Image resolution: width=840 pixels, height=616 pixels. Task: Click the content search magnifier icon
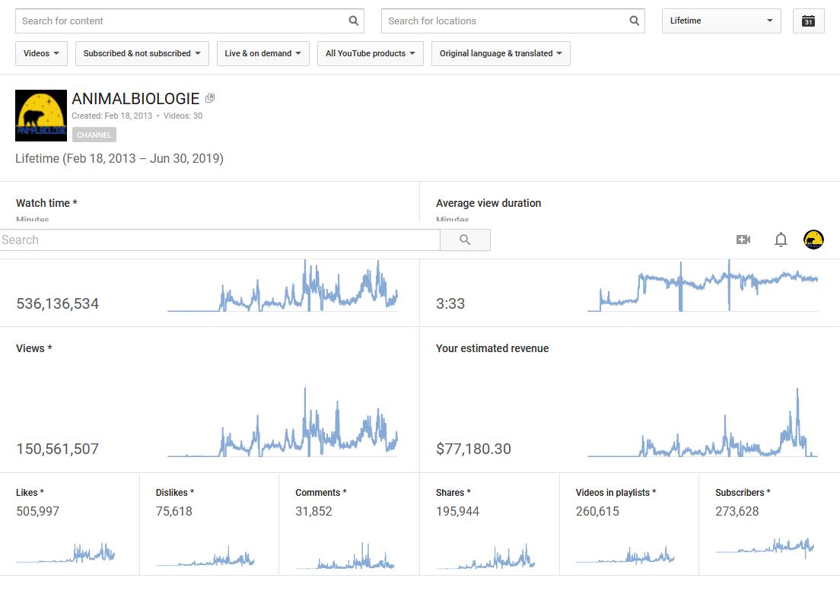pos(354,21)
